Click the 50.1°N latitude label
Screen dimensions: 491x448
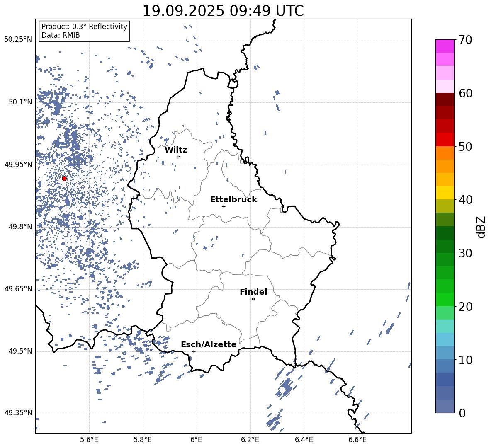(x=20, y=102)
